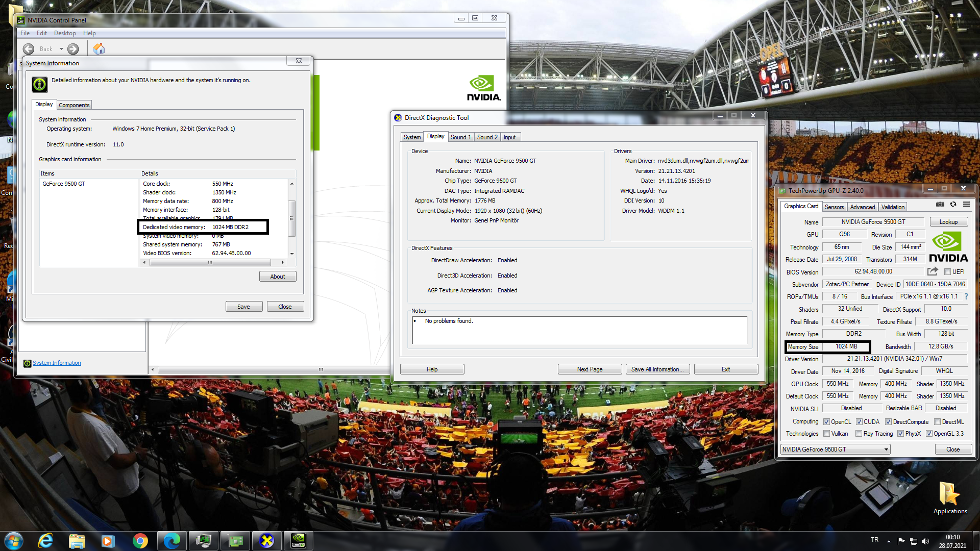Open the GPU-Z hamburger menu
The width and height of the screenshot is (980, 551).
[x=966, y=205]
